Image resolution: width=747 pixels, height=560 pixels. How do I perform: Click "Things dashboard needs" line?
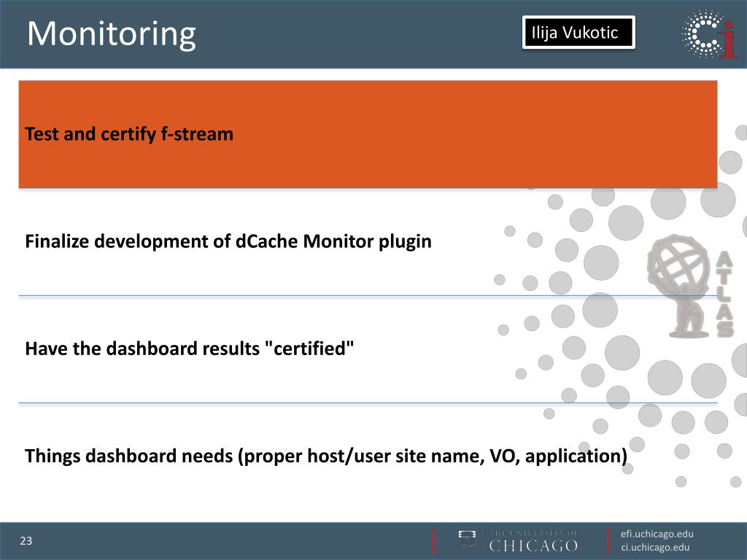coord(326,456)
